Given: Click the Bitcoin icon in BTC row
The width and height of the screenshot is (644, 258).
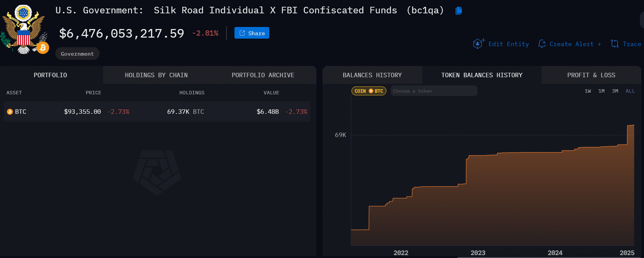Looking at the screenshot, I should (x=10, y=112).
